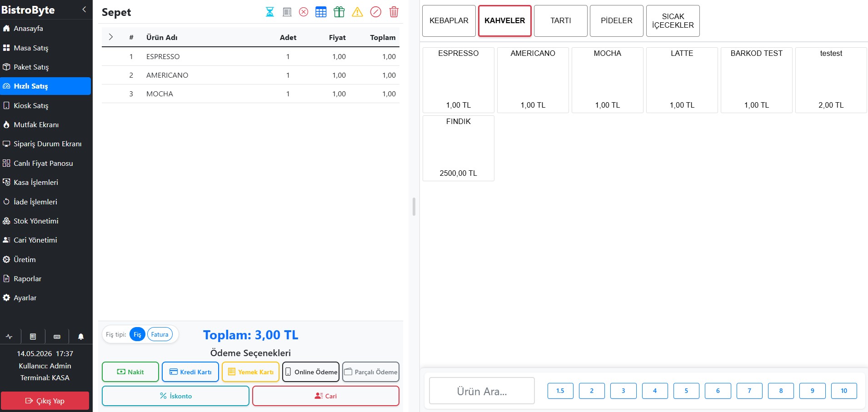868x412 pixels.
Task: Choose Online Ödeme payment
Action: 311,372
